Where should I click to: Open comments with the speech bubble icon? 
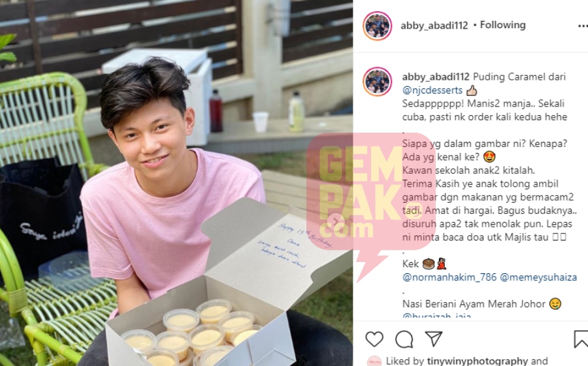[404, 339]
